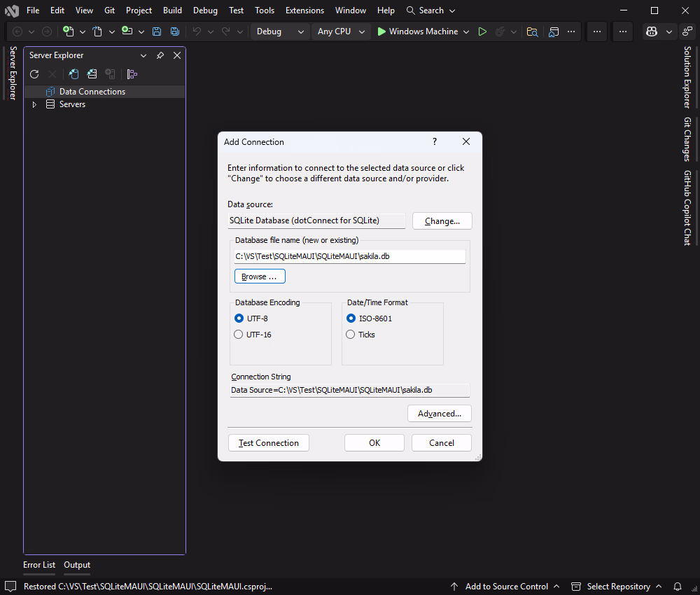Open the Any CPU platform dropdown
700x595 pixels.
tap(341, 31)
